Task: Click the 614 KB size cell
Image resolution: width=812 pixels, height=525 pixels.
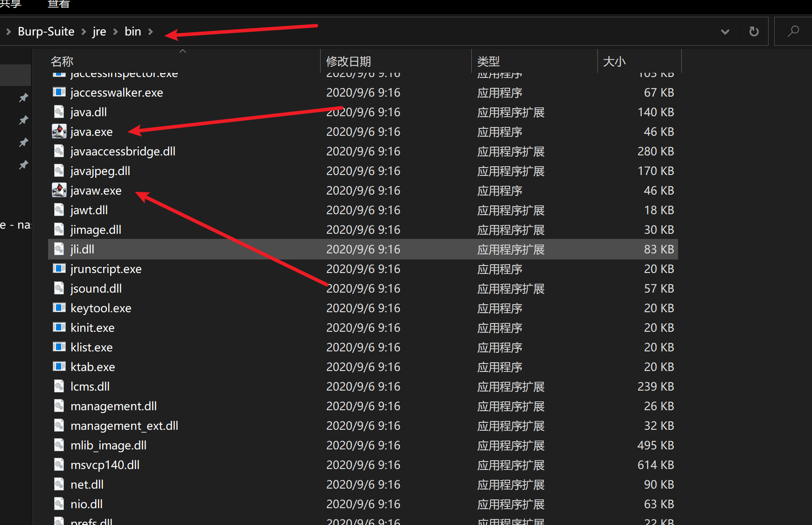Action: [656, 465]
